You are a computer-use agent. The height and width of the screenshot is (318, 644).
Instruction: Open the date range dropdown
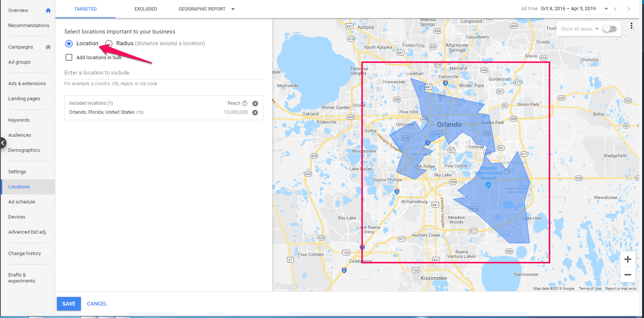(x=606, y=9)
